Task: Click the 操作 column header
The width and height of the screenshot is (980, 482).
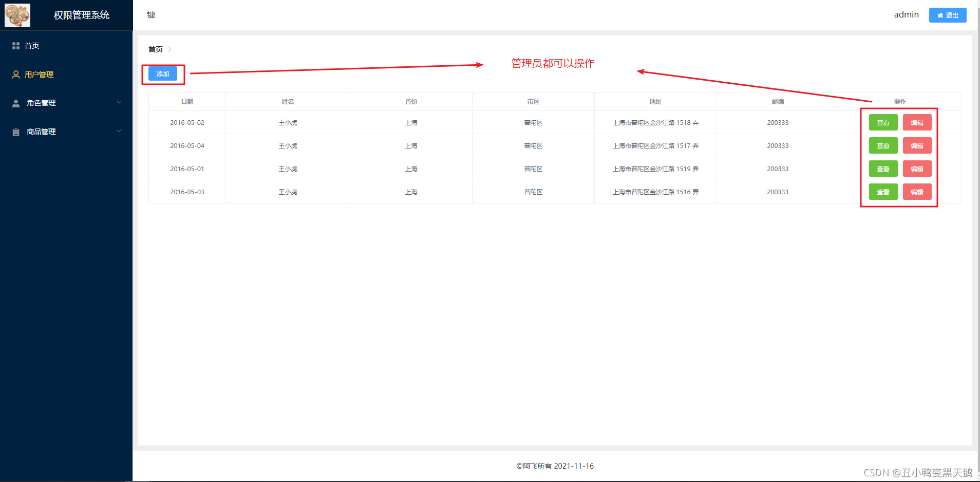Action: coord(900,102)
